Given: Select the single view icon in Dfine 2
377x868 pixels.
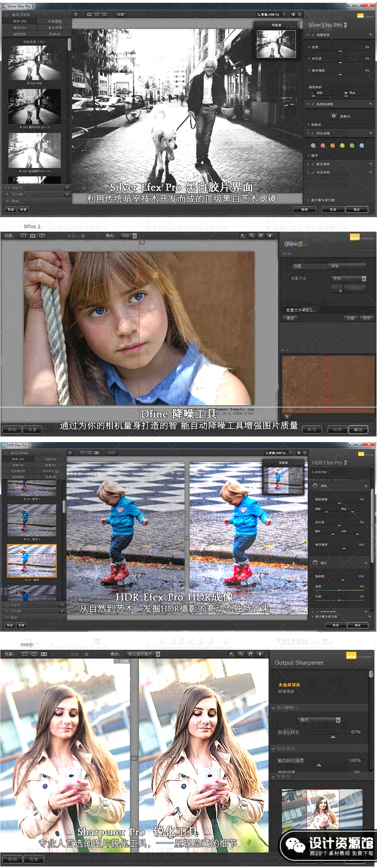Looking at the screenshot, I should point(24,235).
